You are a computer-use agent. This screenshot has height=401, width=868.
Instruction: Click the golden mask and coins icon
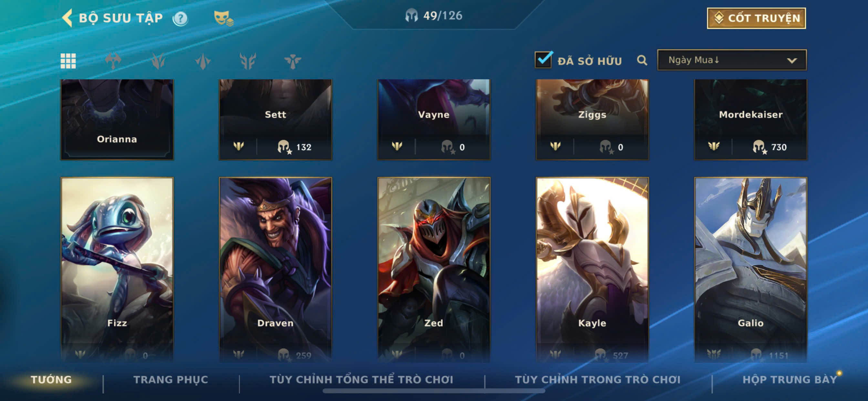(223, 18)
